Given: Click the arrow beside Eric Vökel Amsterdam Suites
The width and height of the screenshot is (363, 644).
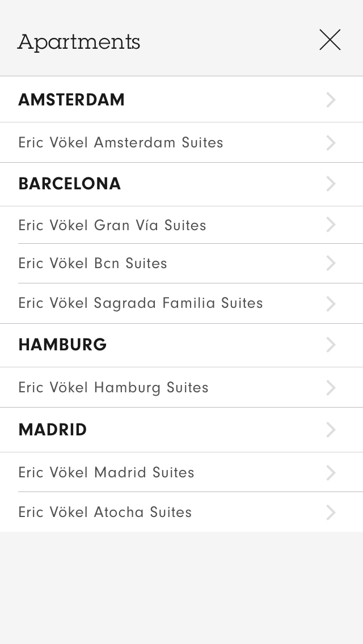Looking at the screenshot, I should (x=331, y=143).
